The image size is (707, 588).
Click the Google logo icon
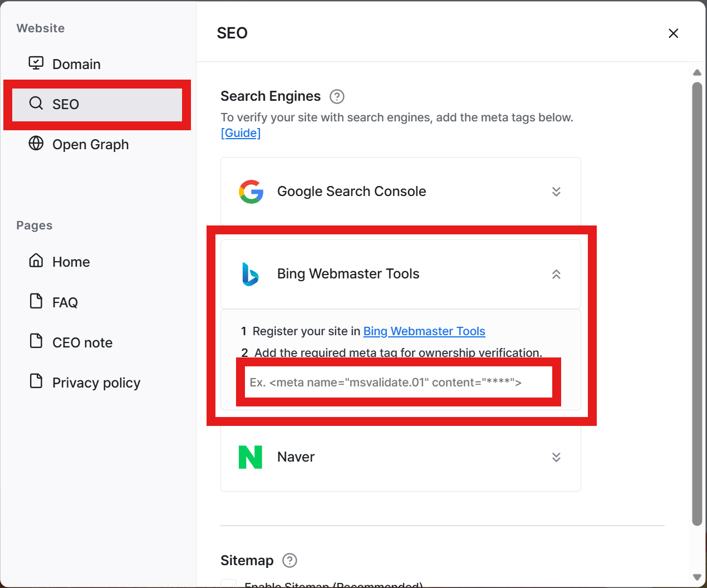click(x=251, y=192)
